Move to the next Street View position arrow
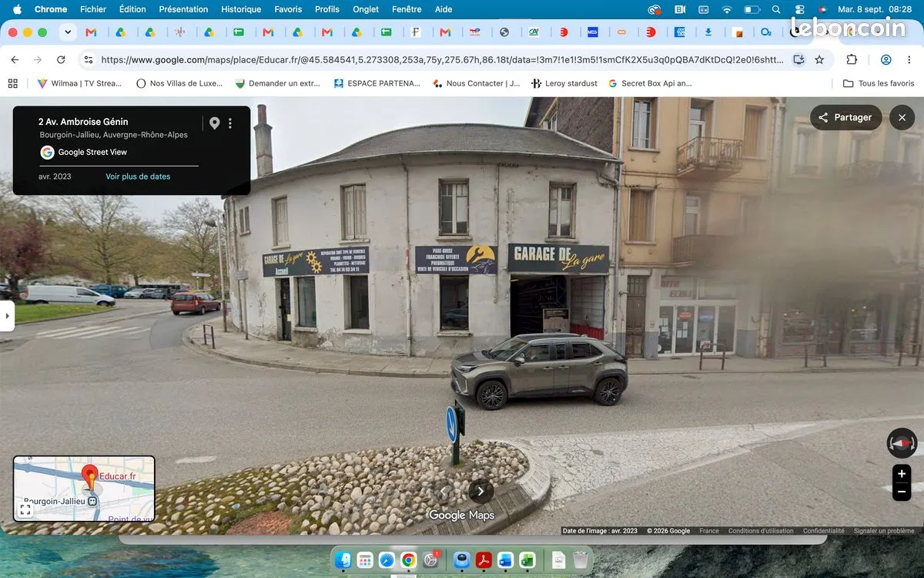This screenshot has width=924, height=578. click(x=480, y=491)
